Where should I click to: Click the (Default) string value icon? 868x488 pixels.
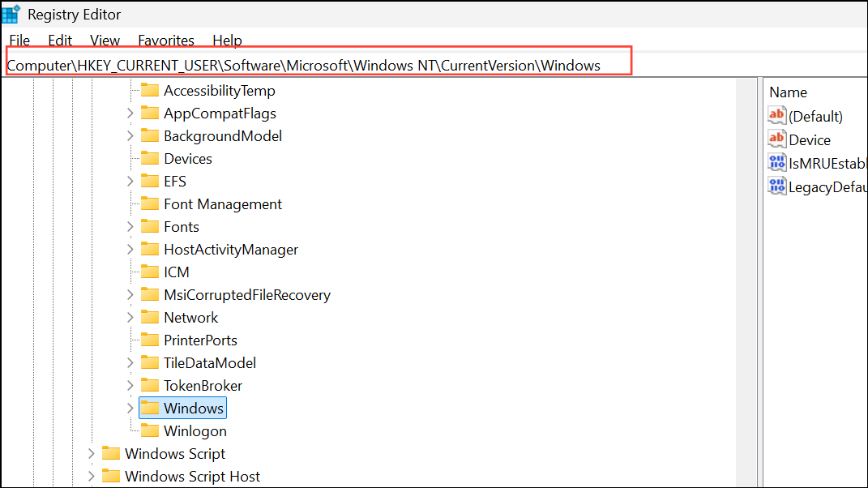776,115
